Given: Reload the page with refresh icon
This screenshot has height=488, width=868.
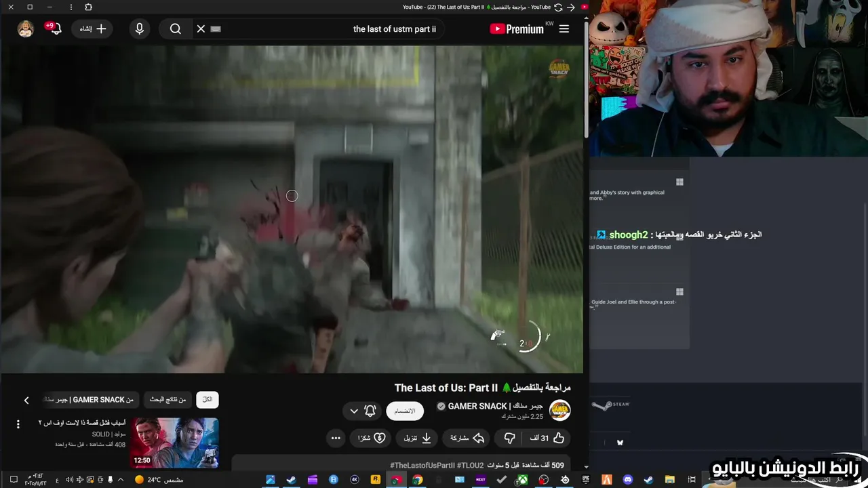Looking at the screenshot, I should pos(558,7).
